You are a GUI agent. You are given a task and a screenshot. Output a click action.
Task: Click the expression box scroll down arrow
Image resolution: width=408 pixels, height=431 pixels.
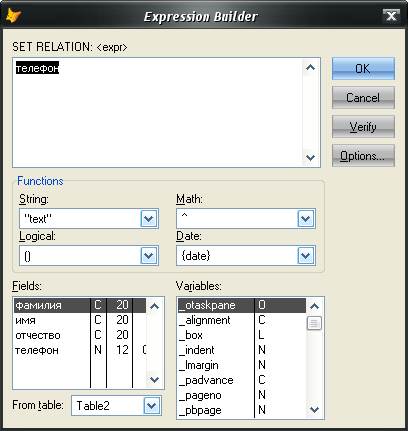point(311,157)
